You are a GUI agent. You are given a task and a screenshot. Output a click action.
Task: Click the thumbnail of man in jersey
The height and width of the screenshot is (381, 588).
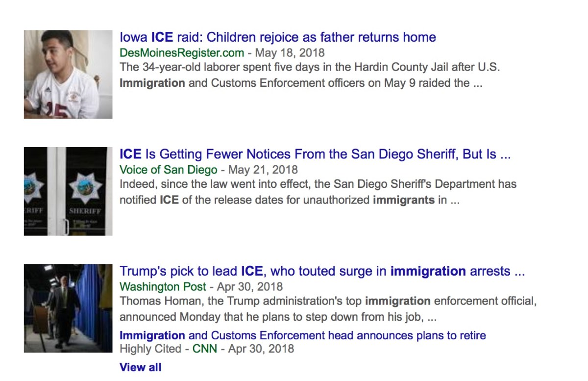68,74
